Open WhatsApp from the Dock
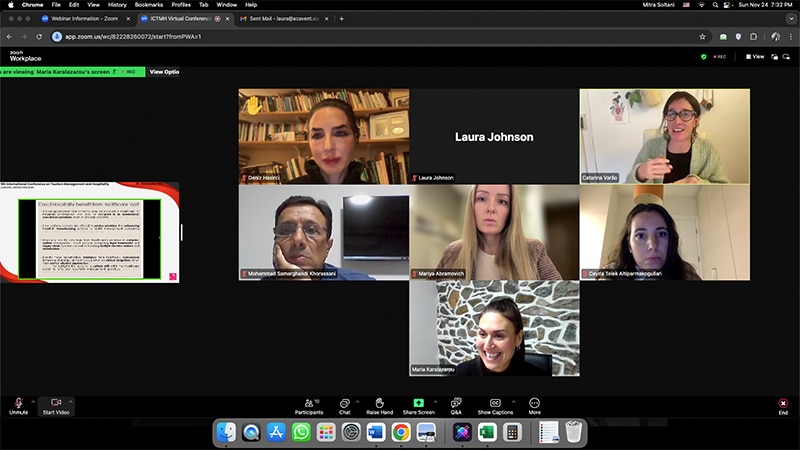The height and width of the screenshot is (450, 800). point(301,432)
